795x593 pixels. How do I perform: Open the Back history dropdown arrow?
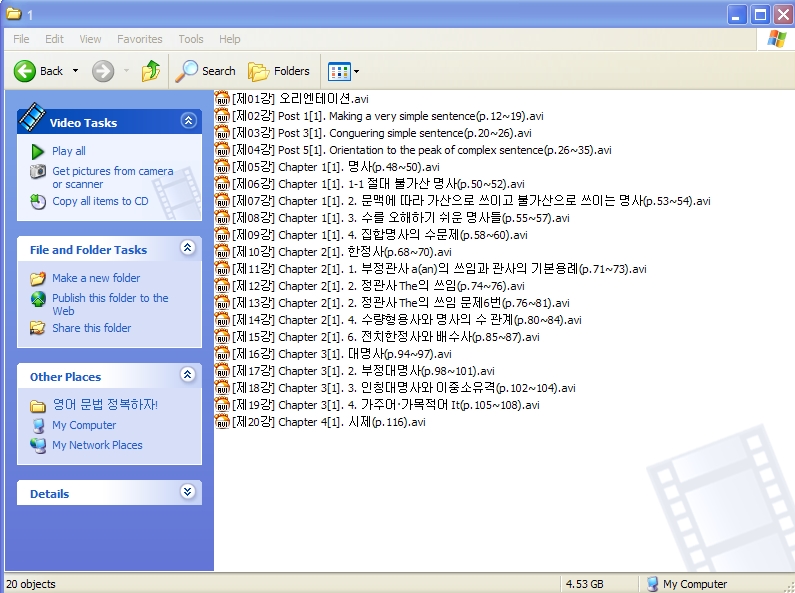coord(76,71)
